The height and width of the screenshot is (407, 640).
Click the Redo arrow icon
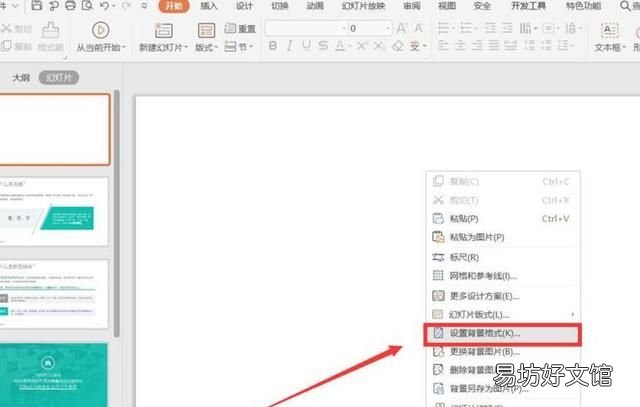click(x=127, y=6)
